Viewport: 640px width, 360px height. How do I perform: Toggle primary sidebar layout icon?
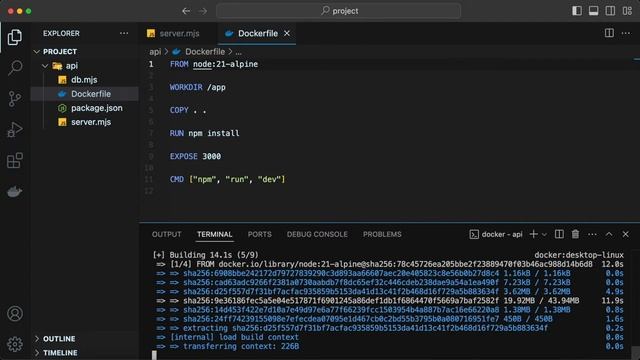tap(577, 11)
